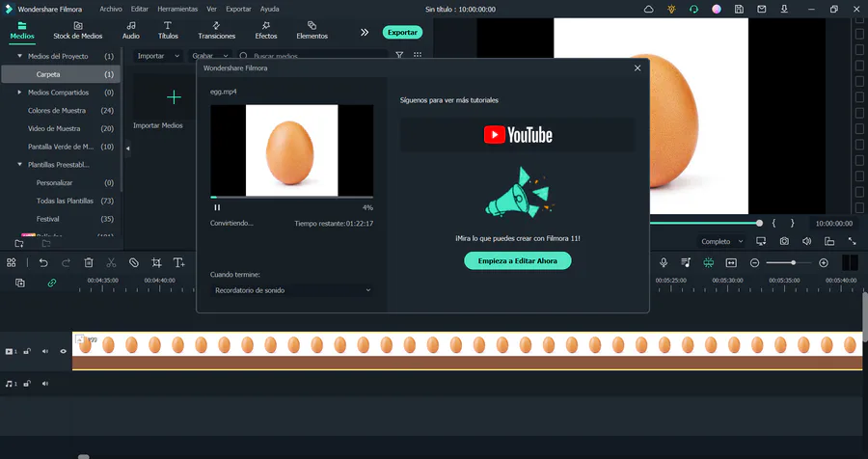
Task: Open the Audio tab
Action: tap(130, 31)
